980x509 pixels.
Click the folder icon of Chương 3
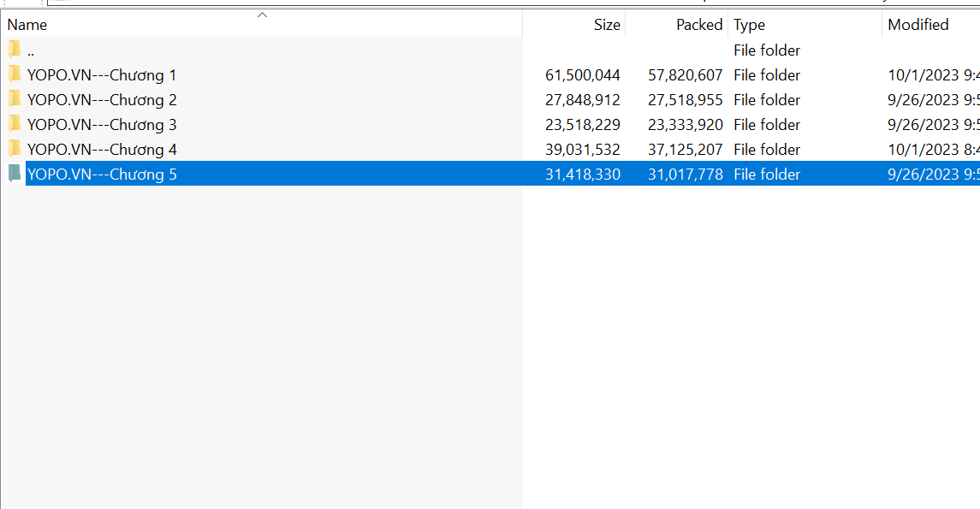tap(14, 124)
